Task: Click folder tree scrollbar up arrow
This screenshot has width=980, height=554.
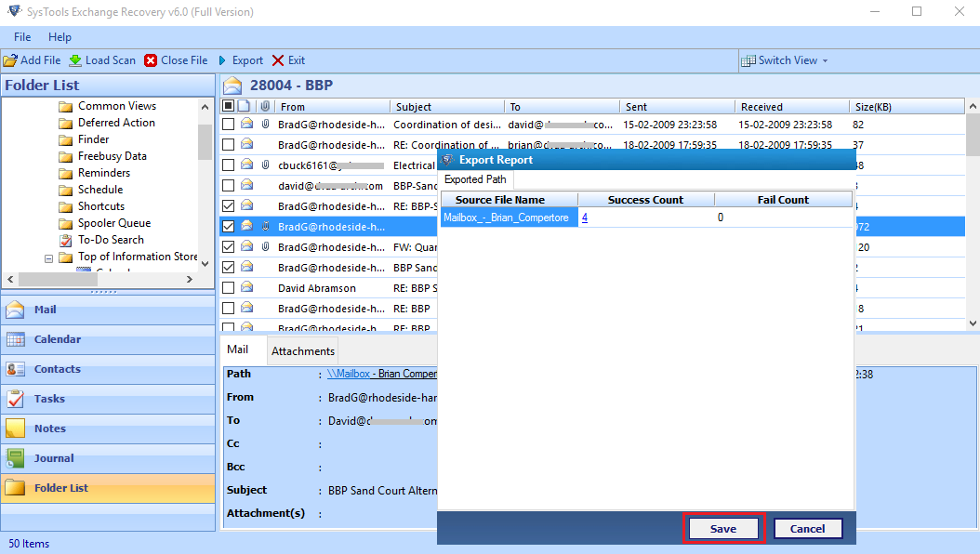Action: [x=205, y=107]
